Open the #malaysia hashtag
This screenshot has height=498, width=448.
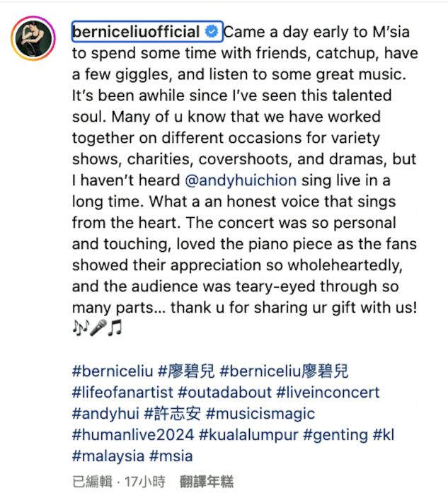108,456
